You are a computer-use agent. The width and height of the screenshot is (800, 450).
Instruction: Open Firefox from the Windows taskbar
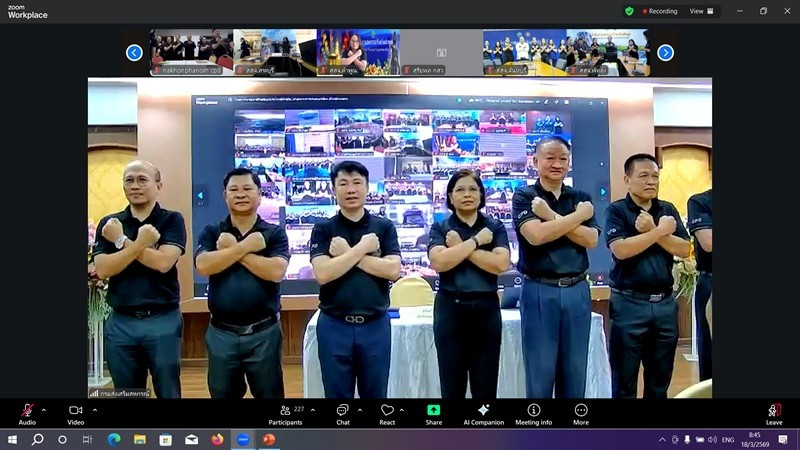(217, 439)
